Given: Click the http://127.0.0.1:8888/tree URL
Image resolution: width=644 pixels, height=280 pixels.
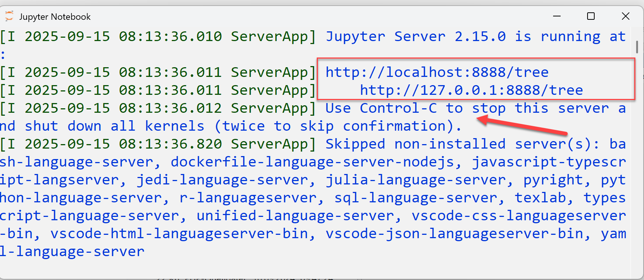Looking at the screenshot, I should 472,90.
